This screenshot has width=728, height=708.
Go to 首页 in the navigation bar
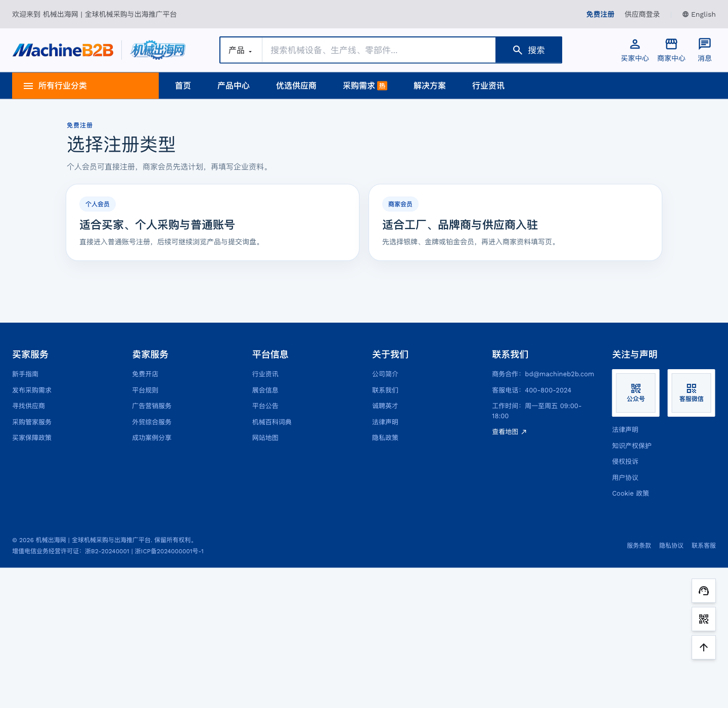[183, 86]
